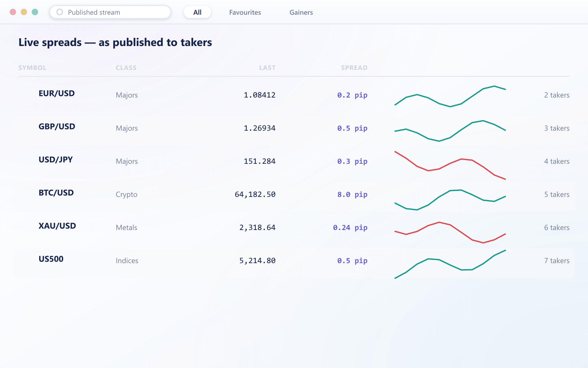588x368 pixels.
Task: Select the XAU/USD symbol
Action: point(57,226)
